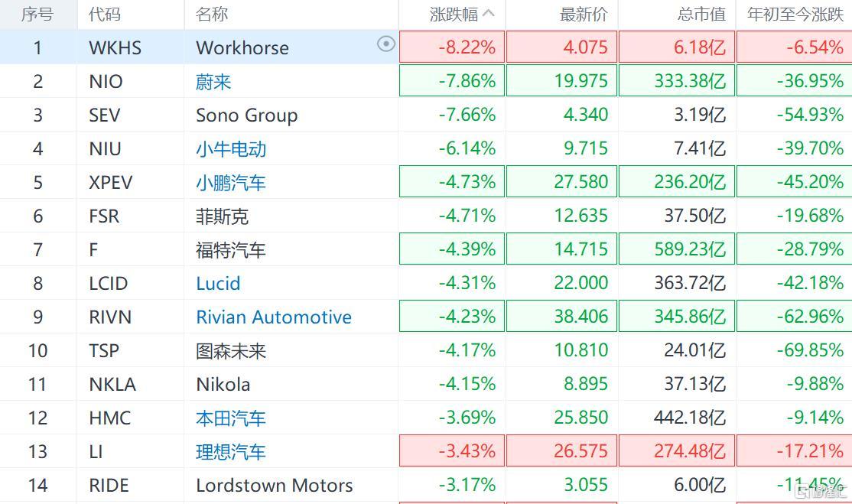852x504 pixels.
Task: Toggle sort arrow beside 涨跌幅 header
Action: [x=489, y=14]
